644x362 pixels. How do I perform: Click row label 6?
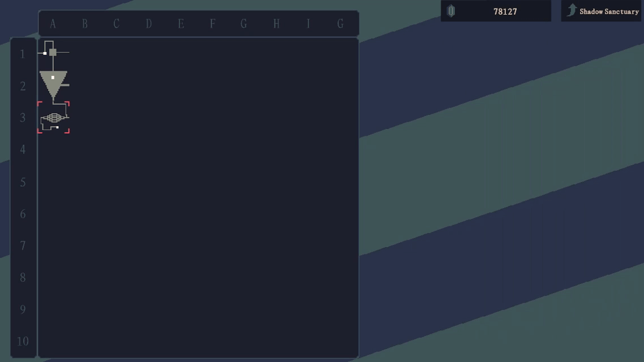click(x=23, y=214)
